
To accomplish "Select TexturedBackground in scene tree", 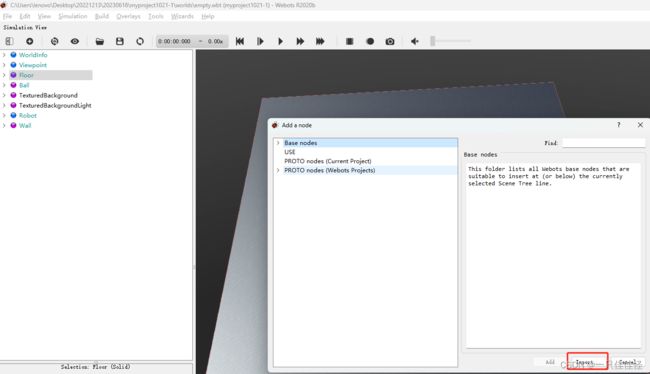I will coord(48,95).
